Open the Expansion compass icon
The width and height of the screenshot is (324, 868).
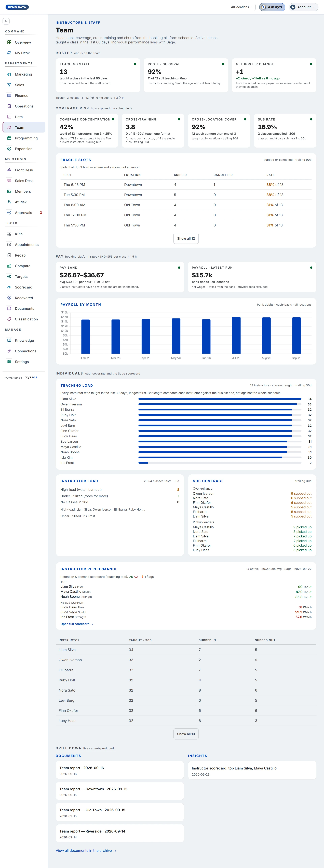coord(9,149)
